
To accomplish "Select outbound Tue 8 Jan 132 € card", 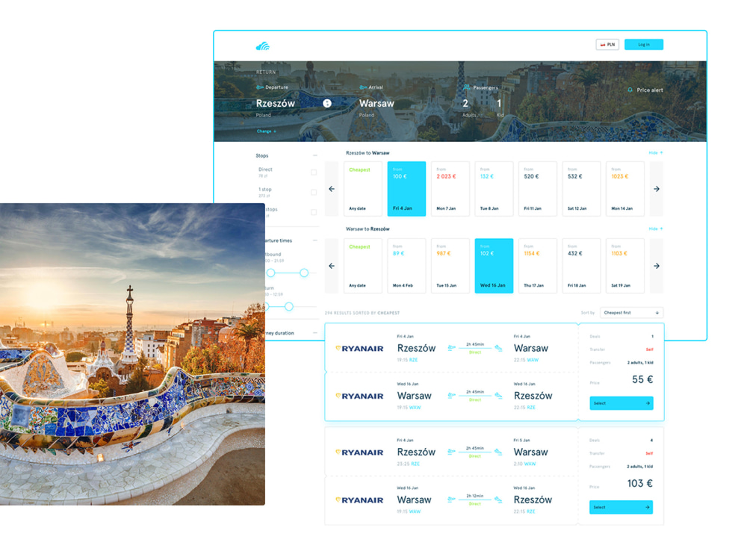I will (x=494, y=189).
